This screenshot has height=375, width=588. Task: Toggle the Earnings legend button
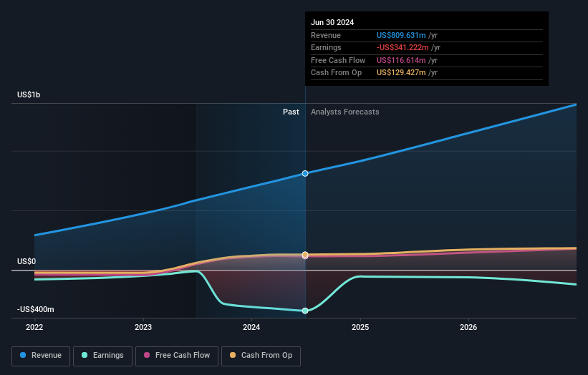coord(102,356)
